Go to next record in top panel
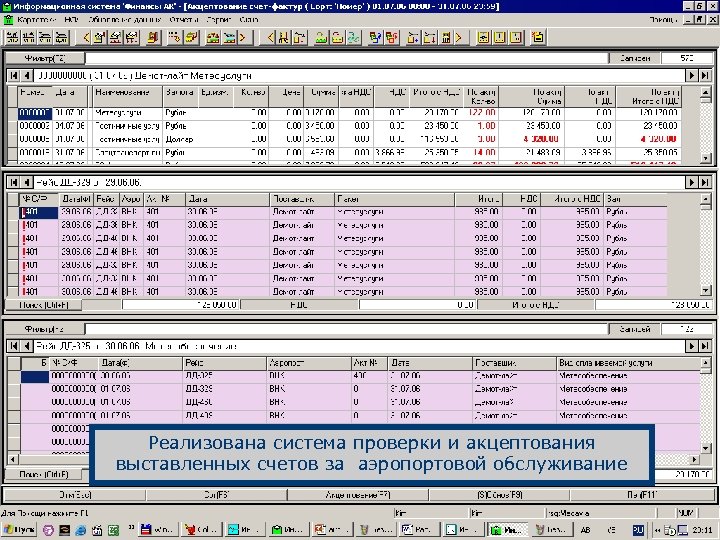This screenshot has width=720, height=540. (x=691, y=76)
